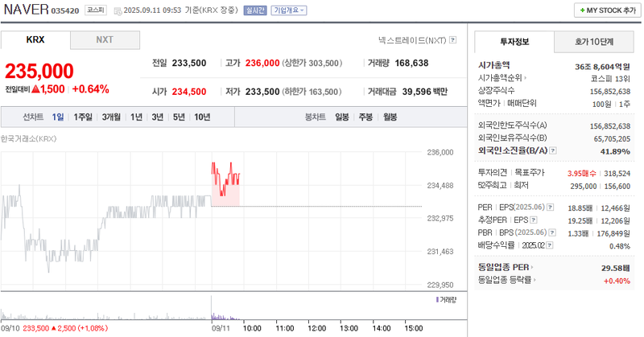Click the red intraday price line on chart
Image resolution: width=644 pixels, height=337 pixels.
[x=225, y=179]
